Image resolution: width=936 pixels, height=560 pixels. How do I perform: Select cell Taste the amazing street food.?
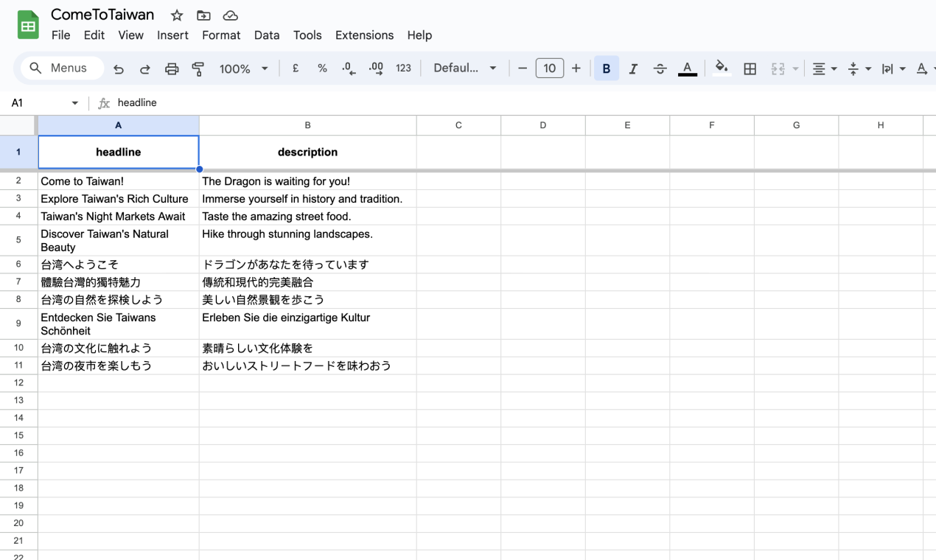pyautogui.click(x=307, y=217)
